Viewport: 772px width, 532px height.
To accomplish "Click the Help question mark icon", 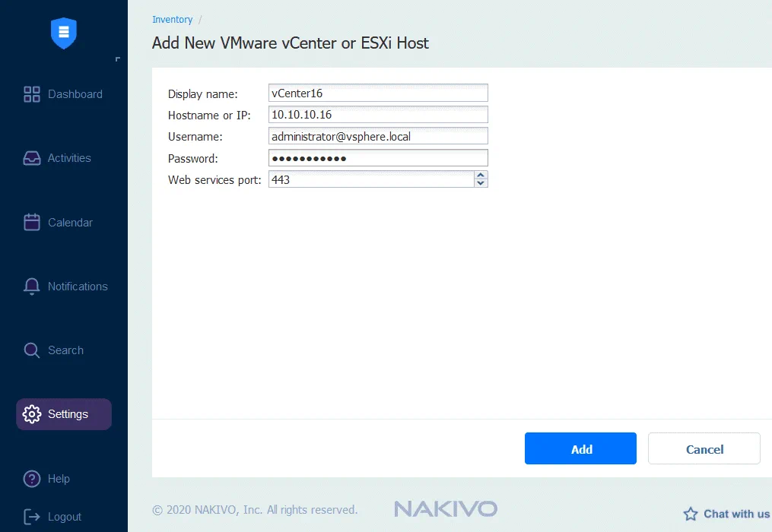I will click(x=32, y=479).
